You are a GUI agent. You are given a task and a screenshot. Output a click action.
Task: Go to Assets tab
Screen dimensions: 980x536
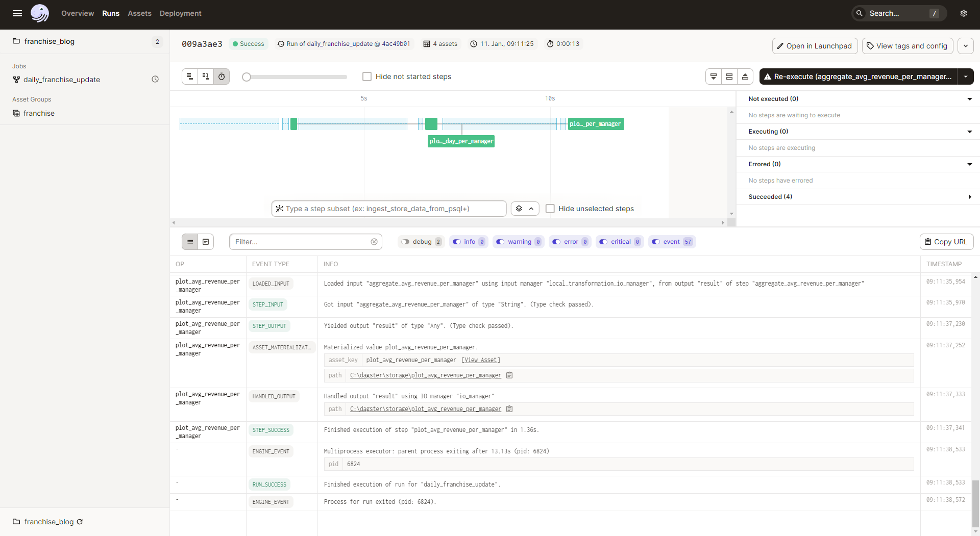139,13
